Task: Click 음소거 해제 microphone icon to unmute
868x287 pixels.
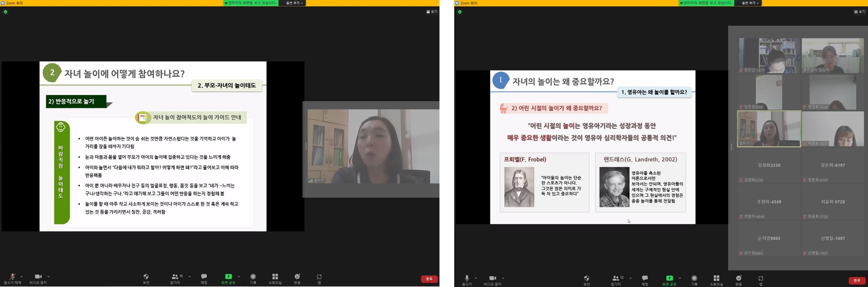Action: [x=12, y=277]
